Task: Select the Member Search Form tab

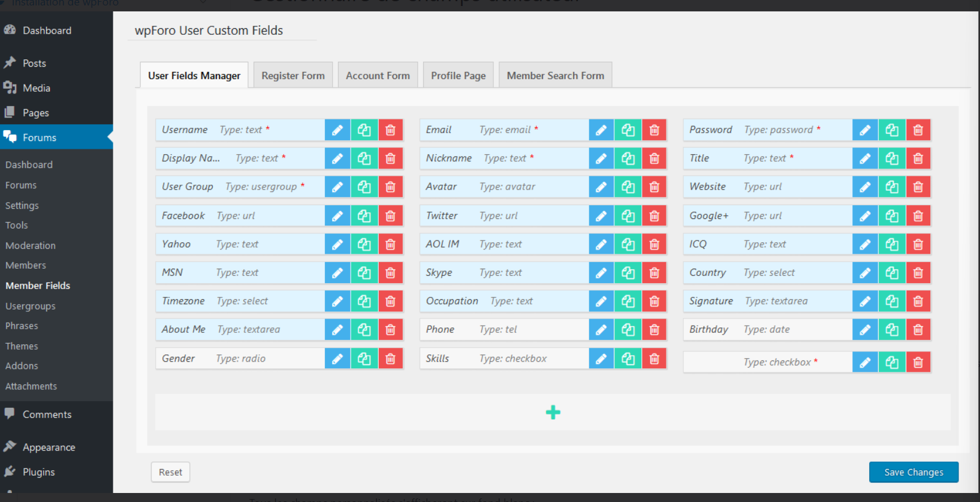Action: pos(555,76)
